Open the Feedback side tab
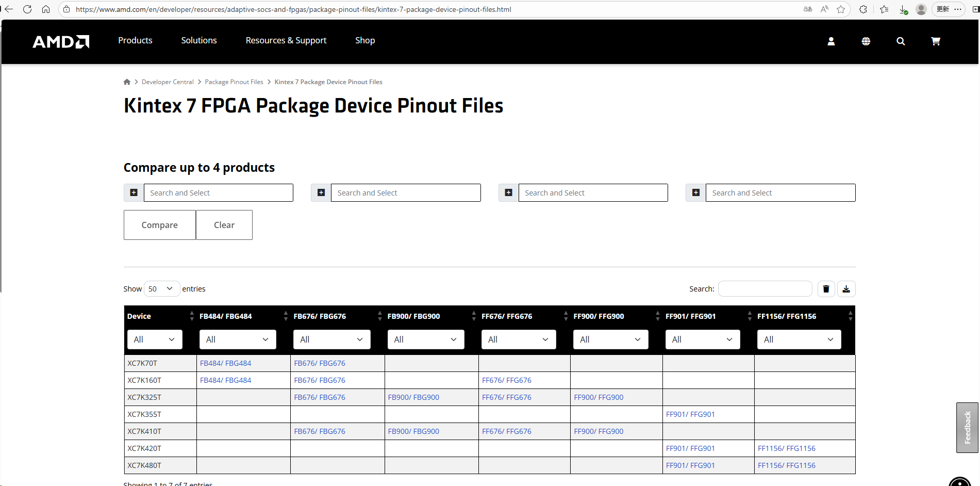The image size is (980, 486). (x=967, y=428)
